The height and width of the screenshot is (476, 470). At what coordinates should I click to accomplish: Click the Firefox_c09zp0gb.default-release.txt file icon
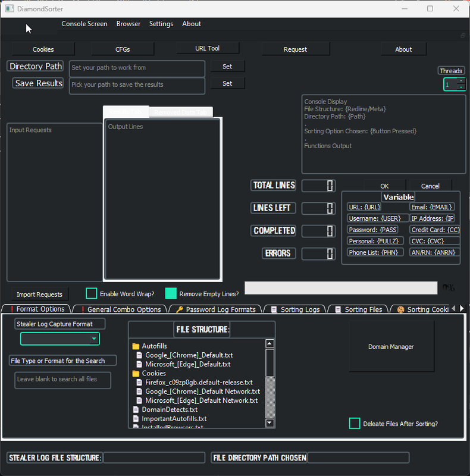coord(139,382)
